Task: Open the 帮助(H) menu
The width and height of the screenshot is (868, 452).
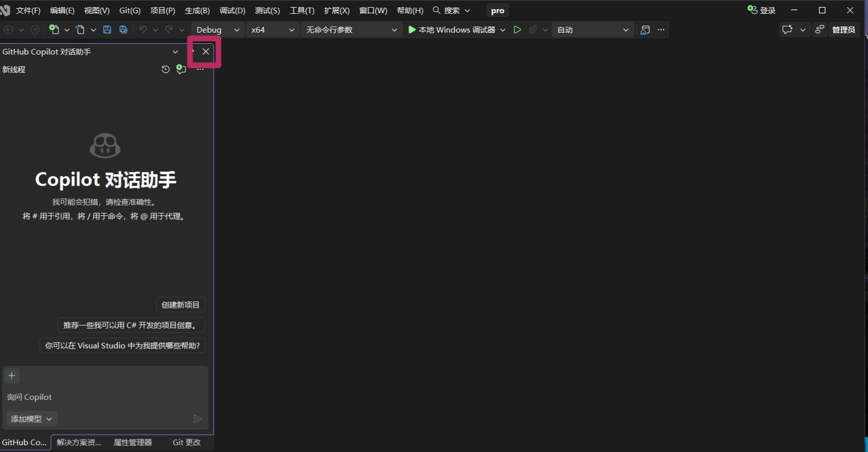Action: (x=410, y=11)
